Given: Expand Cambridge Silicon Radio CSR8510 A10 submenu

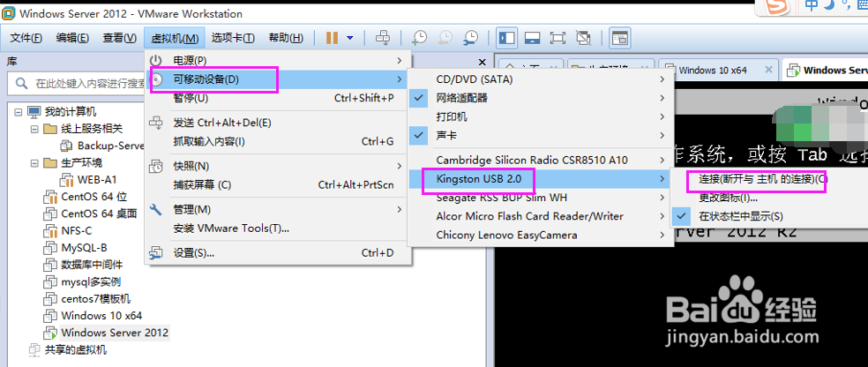Looking at the screenshot, I should (x=540, y=160).
